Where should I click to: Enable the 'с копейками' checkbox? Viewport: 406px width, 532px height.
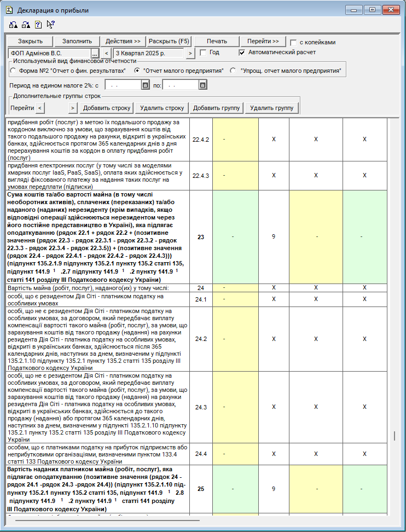pyautogui.click(x=294, y=42)
